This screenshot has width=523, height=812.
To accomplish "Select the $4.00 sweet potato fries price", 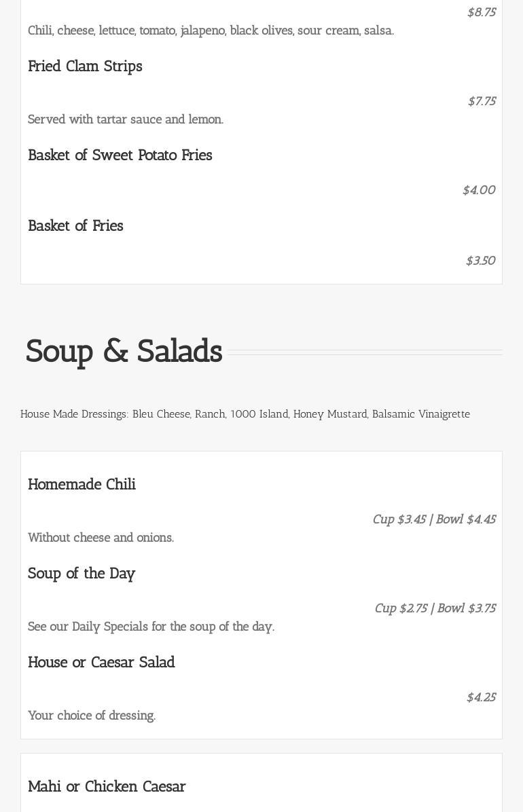I will pyautogui.click(x=479, y=190).
